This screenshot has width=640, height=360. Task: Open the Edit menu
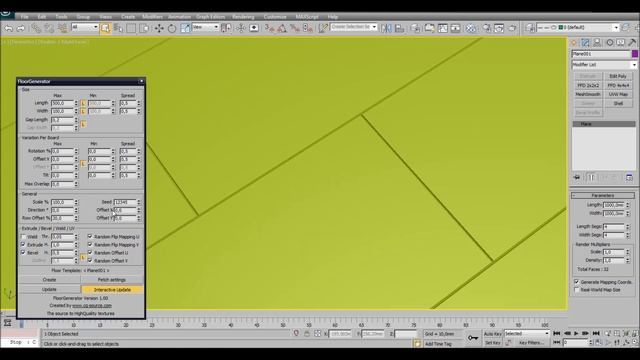pos(42,17)
